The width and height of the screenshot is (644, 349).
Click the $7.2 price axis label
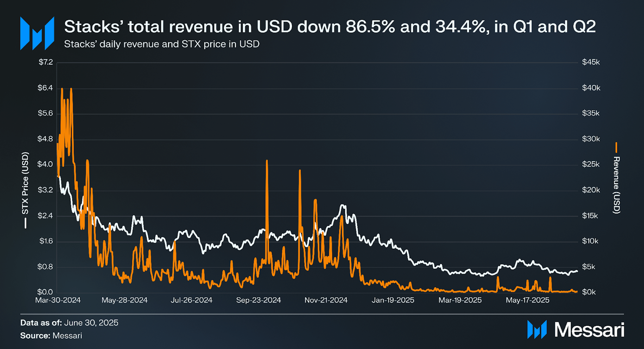(46, 62)
